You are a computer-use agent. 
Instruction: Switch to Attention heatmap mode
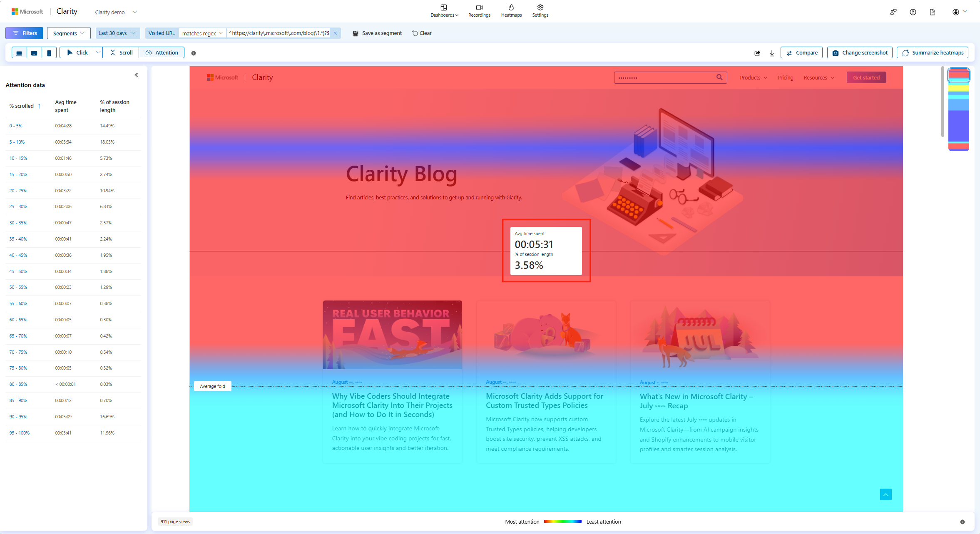[x=162, y=53]
